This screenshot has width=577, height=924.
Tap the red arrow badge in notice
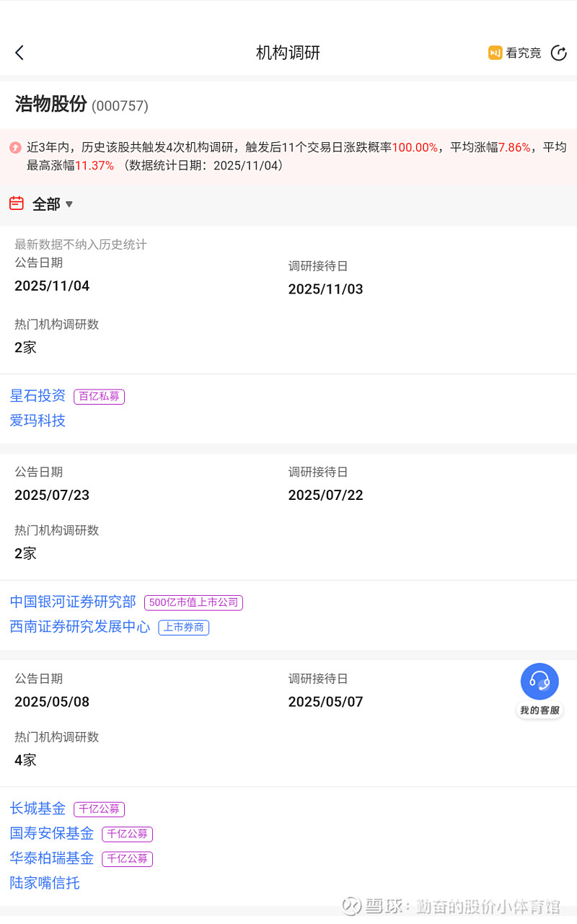click(x=15, y=148)
